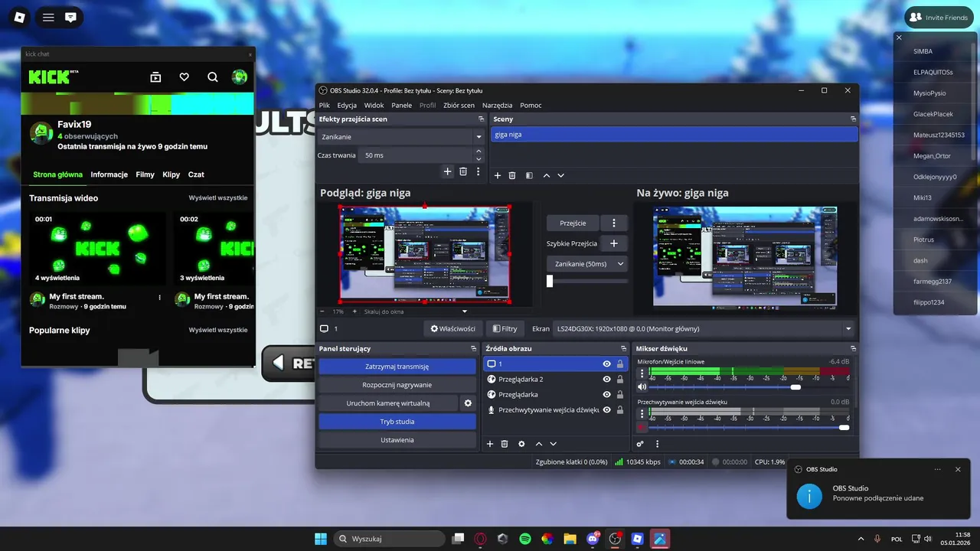This screenshot has height=551, width=980.
Task: Move the selected scene up
Action: [x=546, y=175]
